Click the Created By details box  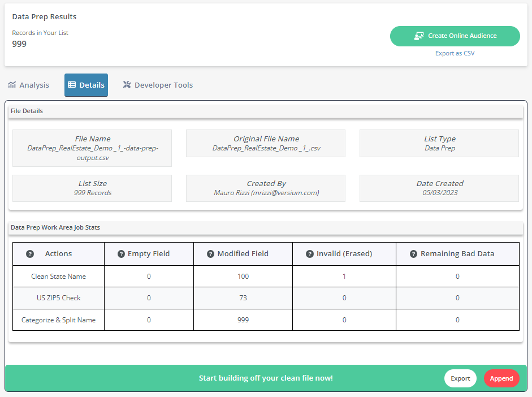(266, 188)
